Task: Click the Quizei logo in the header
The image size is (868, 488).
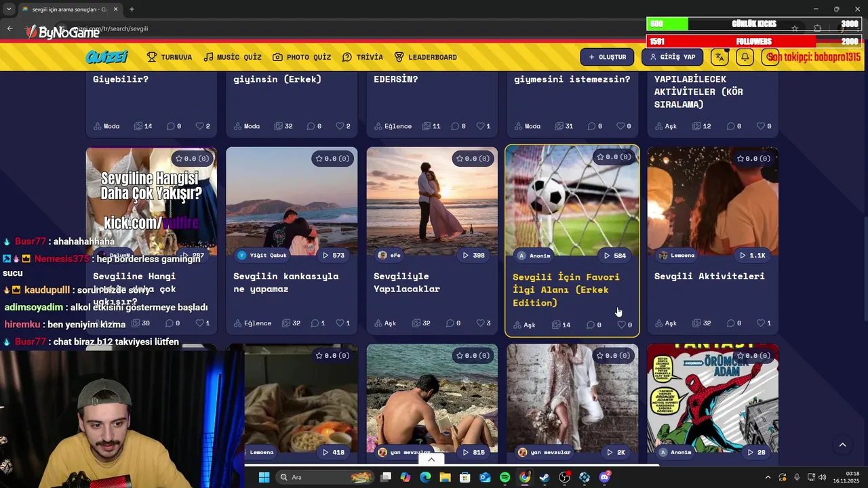Action: [x=106, y=57]
